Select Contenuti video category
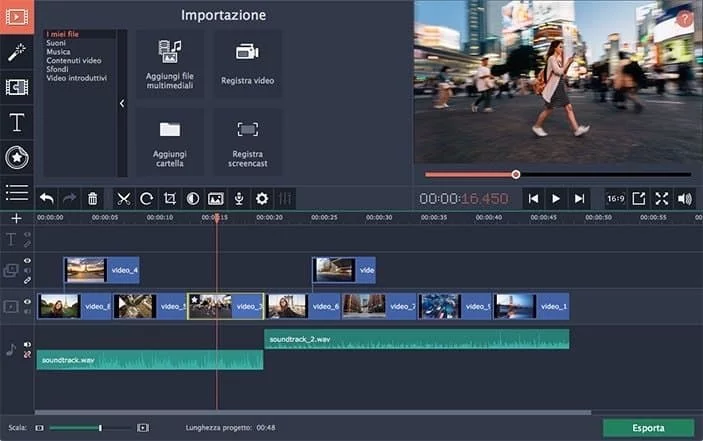The width and height of the screenshot is (703, 441). click(x=74, y=61)
